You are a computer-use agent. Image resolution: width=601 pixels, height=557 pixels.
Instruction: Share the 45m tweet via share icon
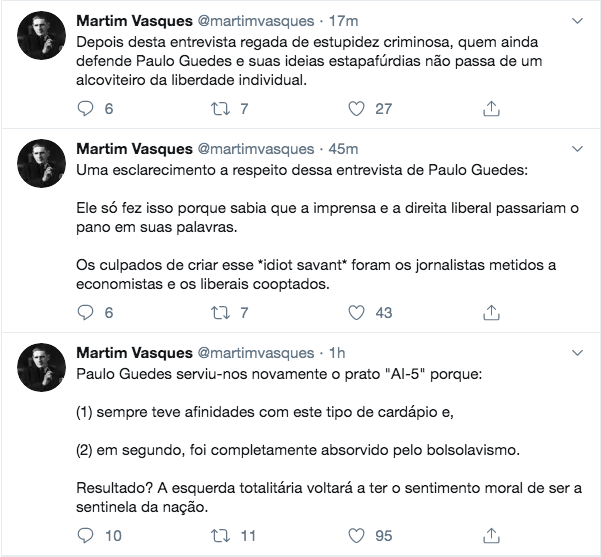coord(491,312)
